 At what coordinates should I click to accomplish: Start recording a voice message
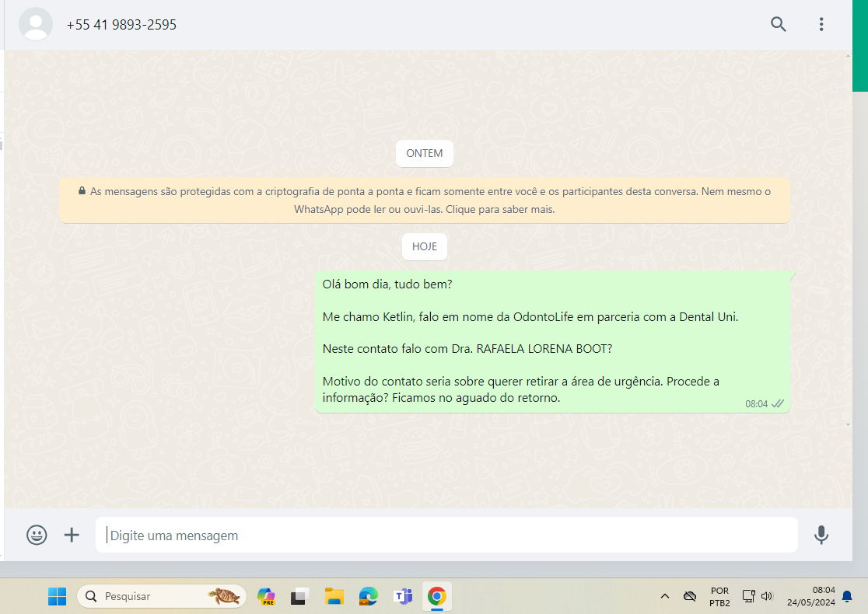[821, 535]
